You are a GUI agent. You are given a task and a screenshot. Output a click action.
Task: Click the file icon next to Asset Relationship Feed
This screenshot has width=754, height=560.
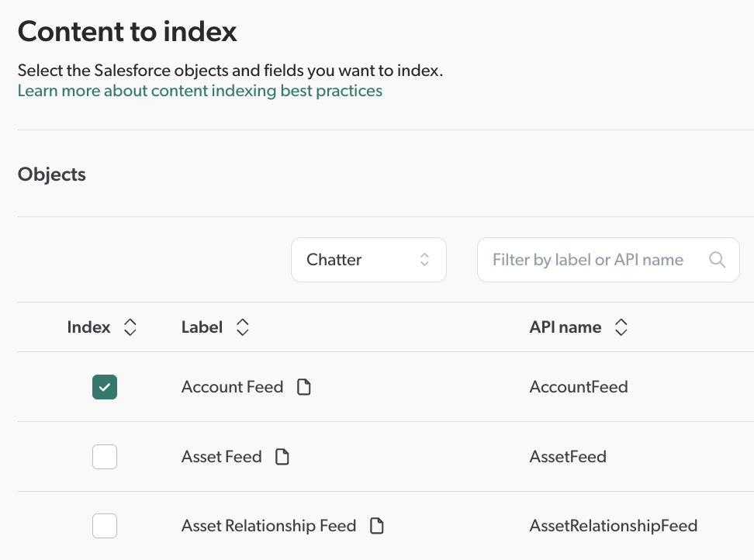tap(377, 525)
